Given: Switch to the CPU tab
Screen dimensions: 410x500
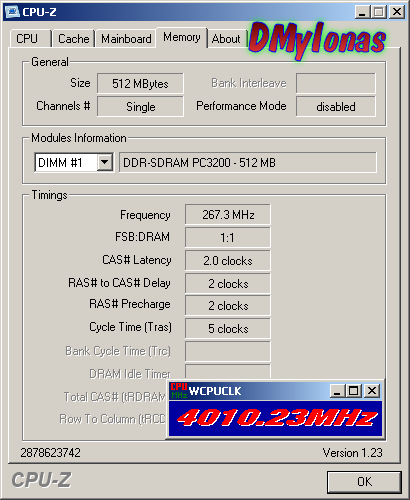Looking at the screenshot, I should pos(30,39).
